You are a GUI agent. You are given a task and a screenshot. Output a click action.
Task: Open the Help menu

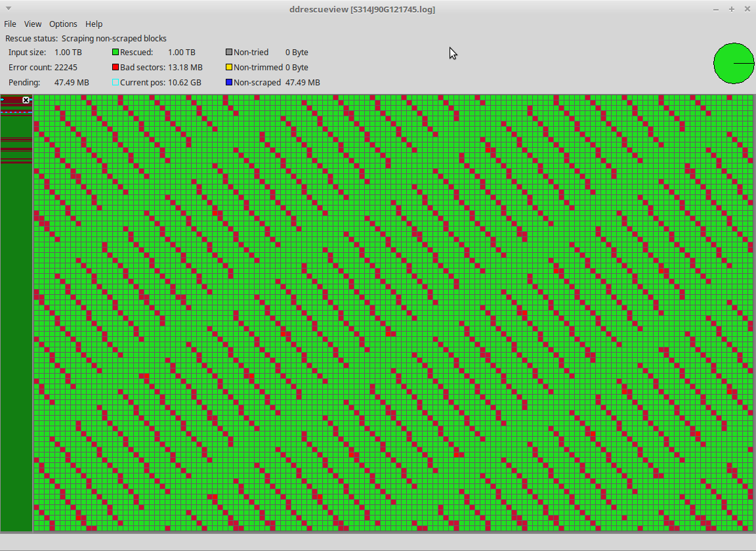tap(94, 24)
